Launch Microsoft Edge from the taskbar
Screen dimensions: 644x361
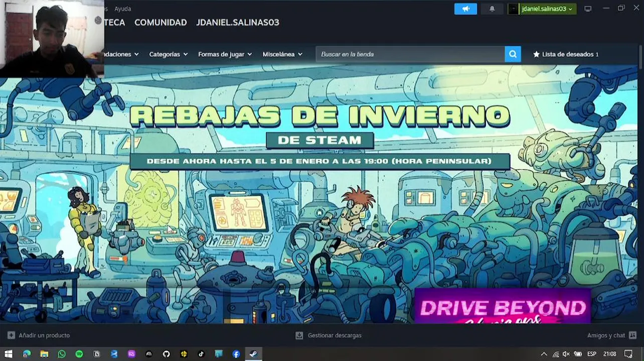click(27, 354)
